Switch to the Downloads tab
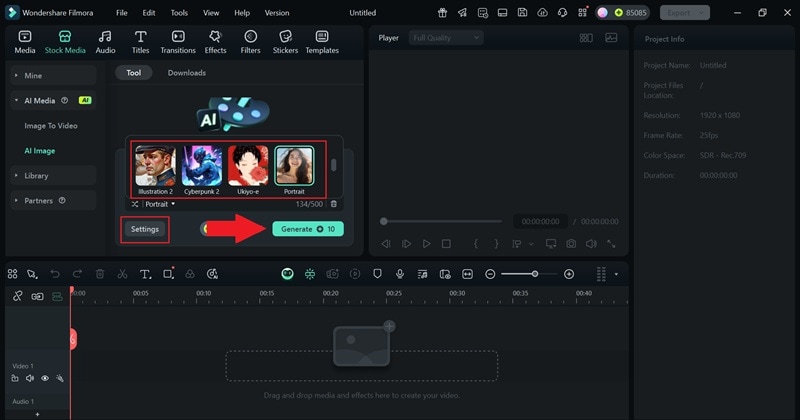Screen dimensions: 800x420 [187, 73]
